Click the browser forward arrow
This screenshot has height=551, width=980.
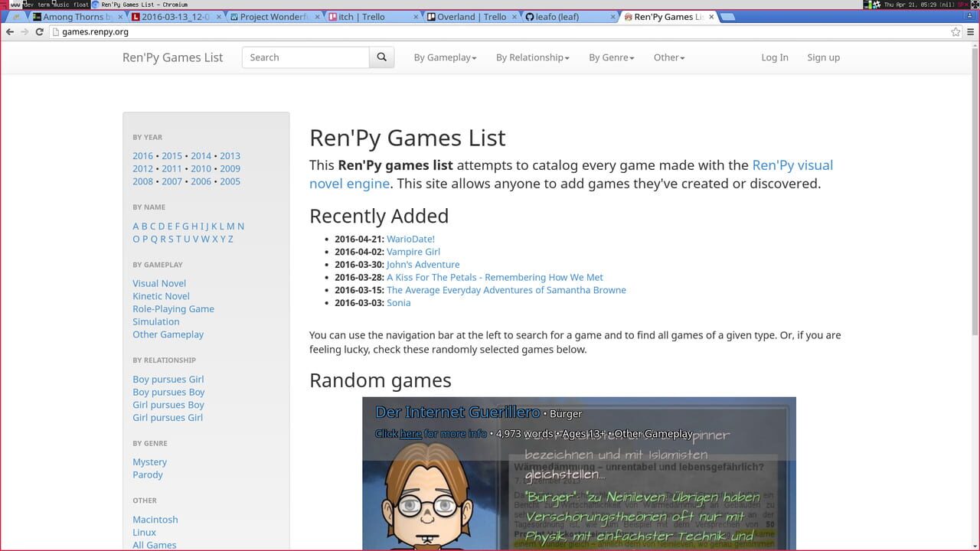coord(24,32)
